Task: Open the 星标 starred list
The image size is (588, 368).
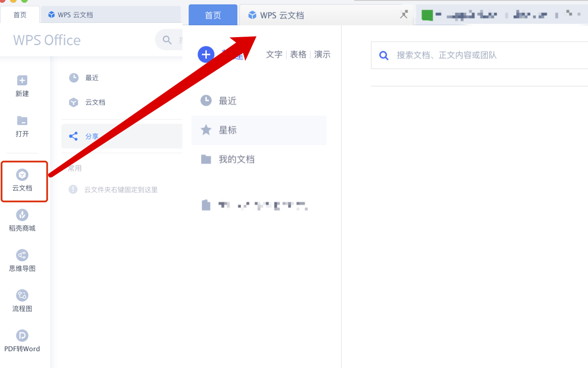Action: pos(259,130)
